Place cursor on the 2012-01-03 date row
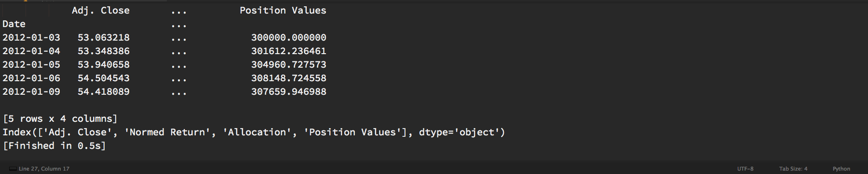 164,38
